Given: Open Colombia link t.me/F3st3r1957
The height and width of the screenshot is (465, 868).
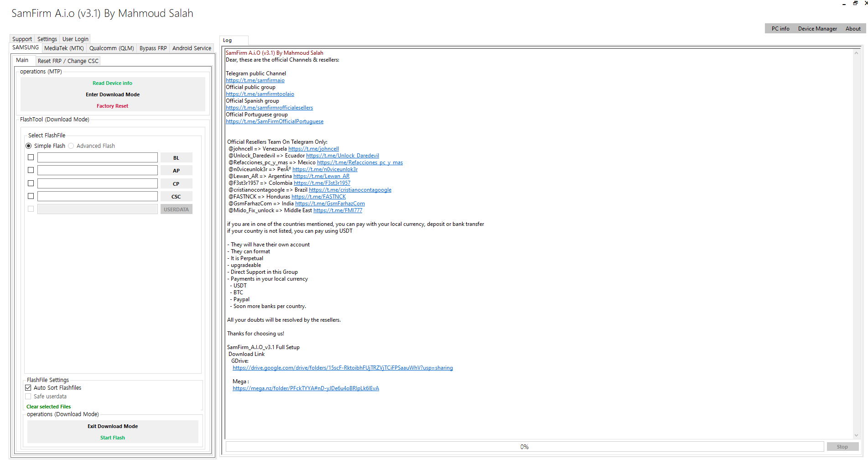Looking at the screenshot, I should point(322,183).
